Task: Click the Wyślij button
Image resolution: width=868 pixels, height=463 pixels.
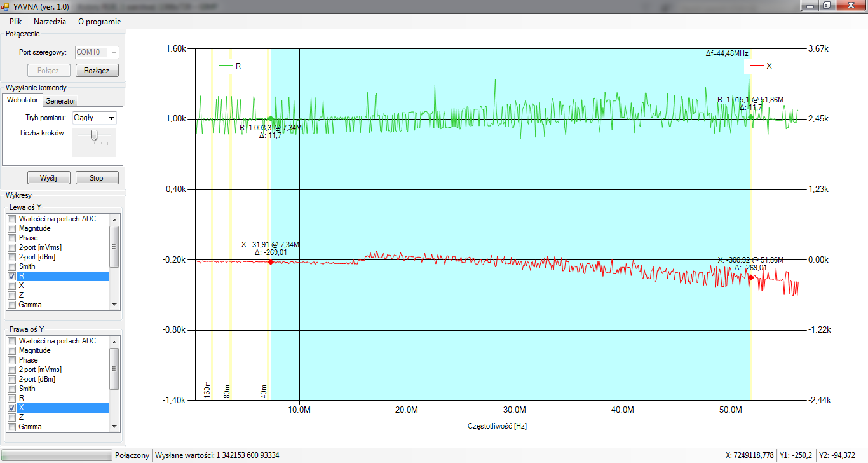Action: pyautogui.click(x=48, y=178)
